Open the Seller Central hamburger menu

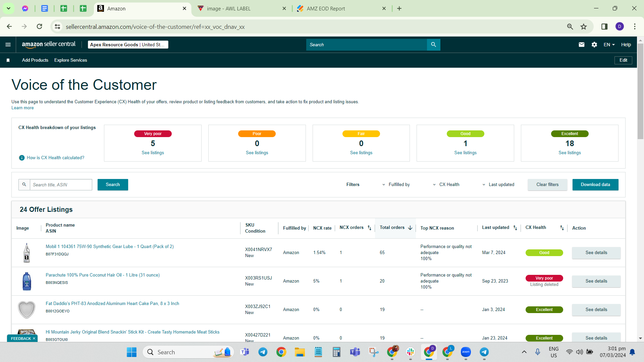tap(8, 45)
